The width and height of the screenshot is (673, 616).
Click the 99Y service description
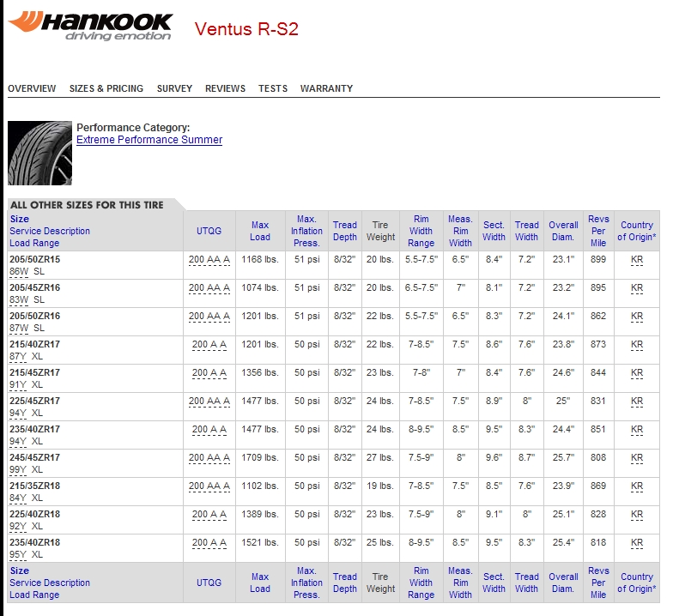click(x=18, y=469)
